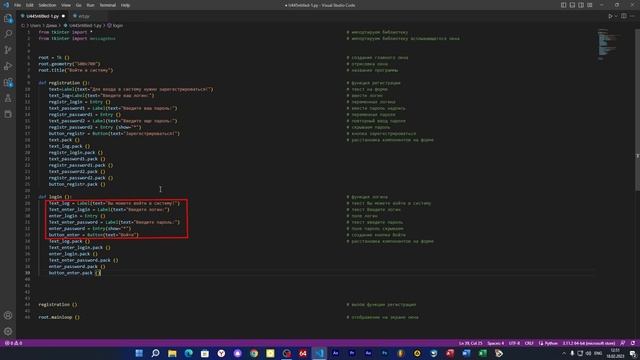This screenshot has width=640, height=360.
Task: Split the editor to the right
Action: 624,16
